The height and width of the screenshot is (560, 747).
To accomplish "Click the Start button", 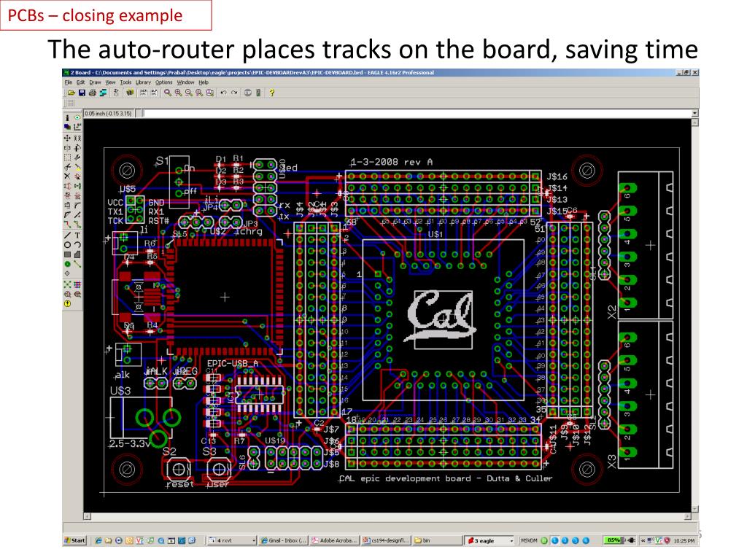I will pyautogui.click(x=75, y=540).
